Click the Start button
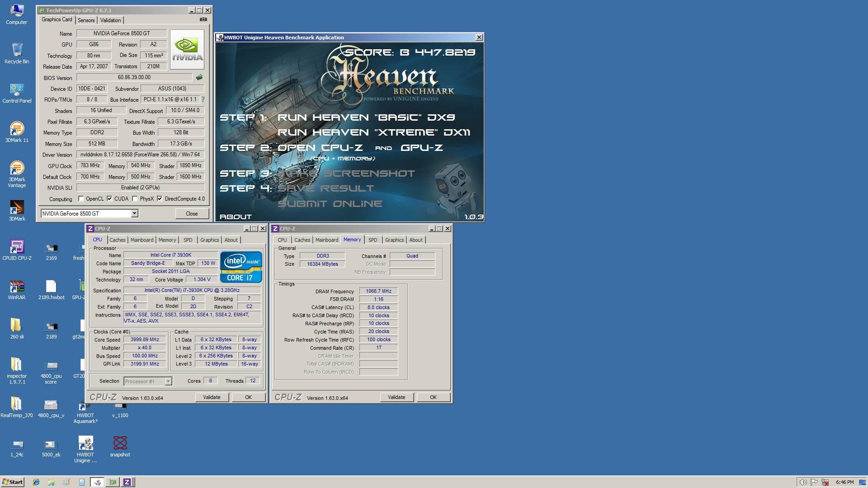The image size is (868, 488). tap(12, 482)
